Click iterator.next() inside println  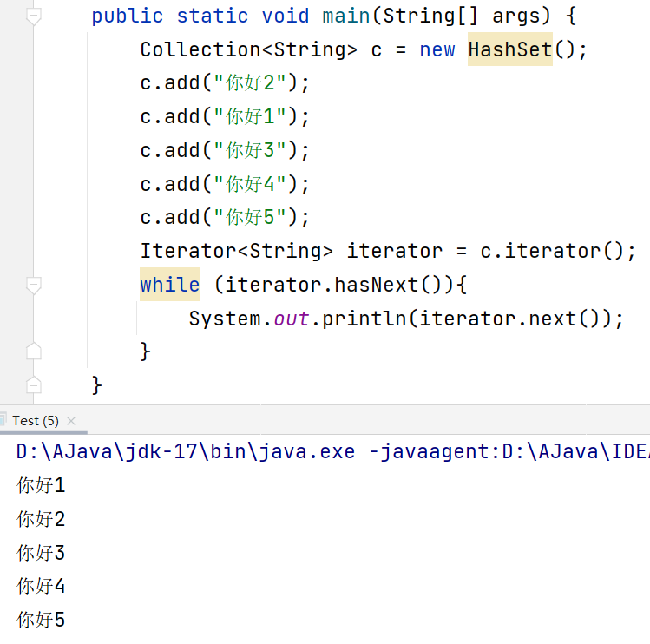point(509,319)
